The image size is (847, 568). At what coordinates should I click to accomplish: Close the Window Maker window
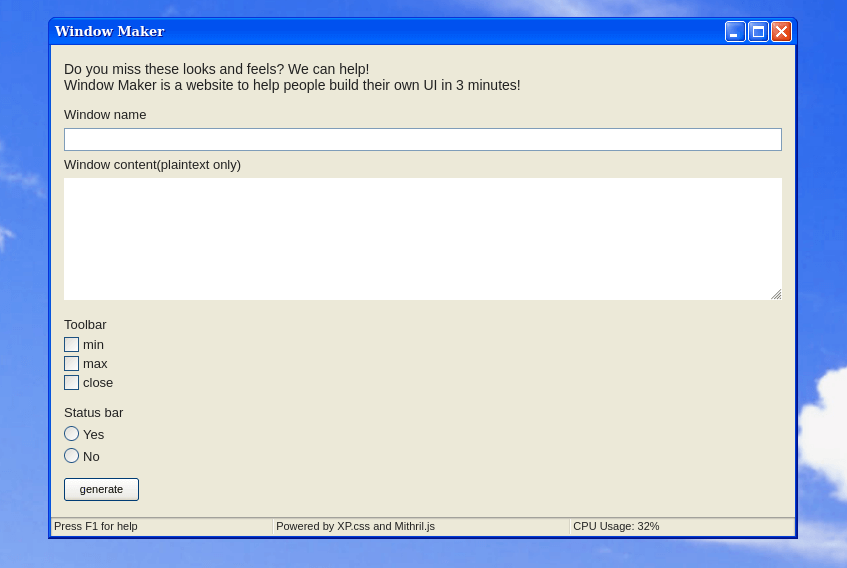781,32
